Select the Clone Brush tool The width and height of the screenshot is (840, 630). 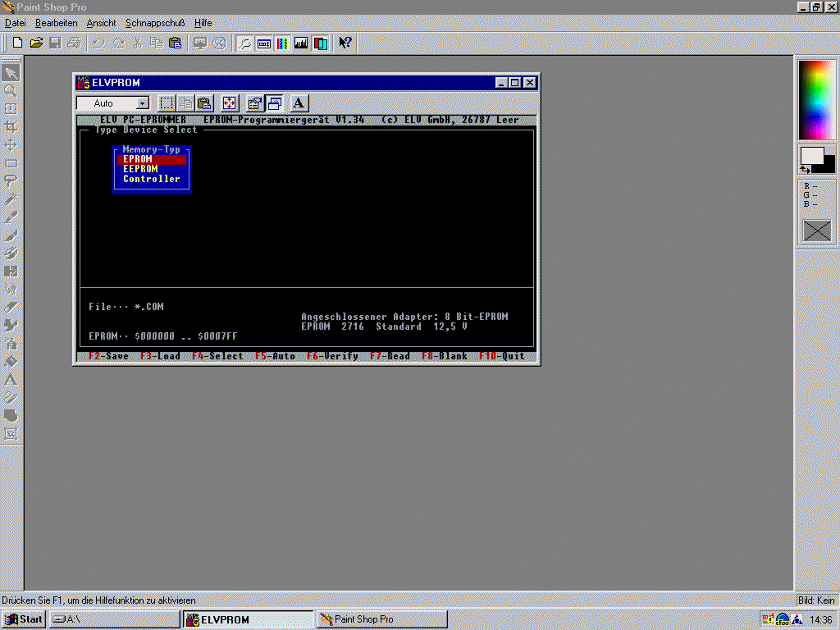[x=11, y=253]
